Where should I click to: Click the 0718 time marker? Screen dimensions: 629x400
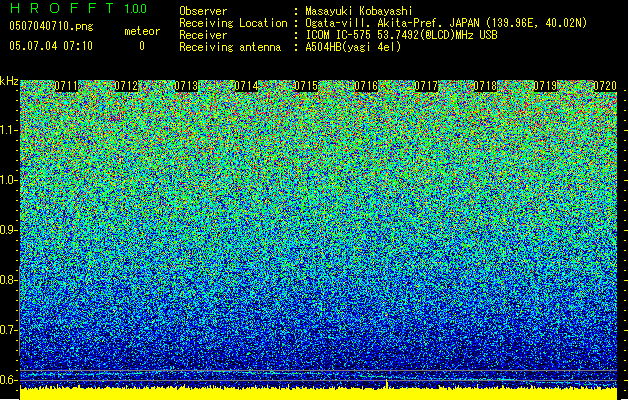pos(485,86)
